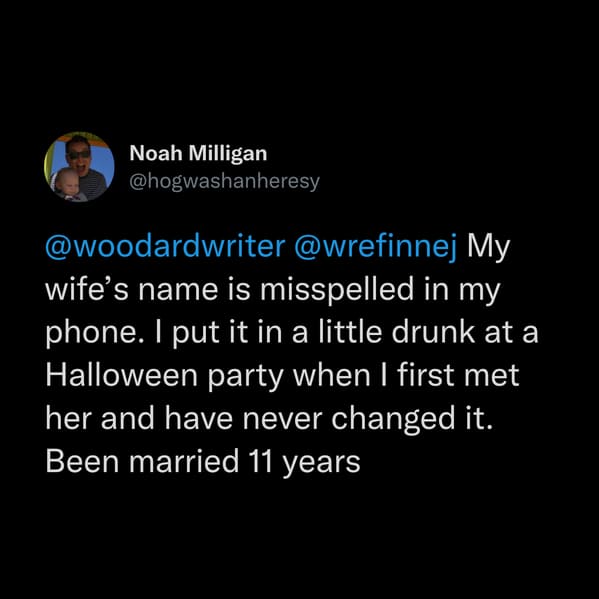This screenshot has width=599, height=599.
Task: Click the words "first met" in the tweet
Action: coord(458,376)
